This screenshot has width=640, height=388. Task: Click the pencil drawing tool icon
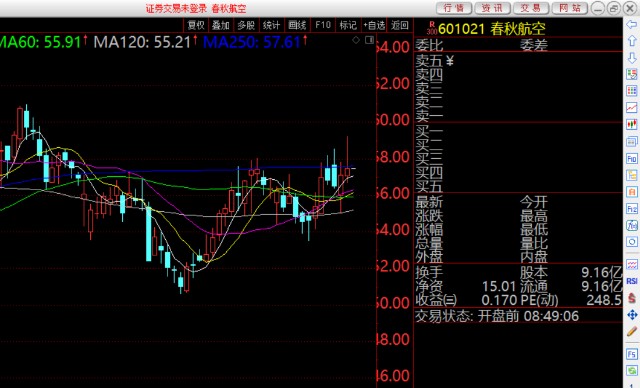point(631,331)
